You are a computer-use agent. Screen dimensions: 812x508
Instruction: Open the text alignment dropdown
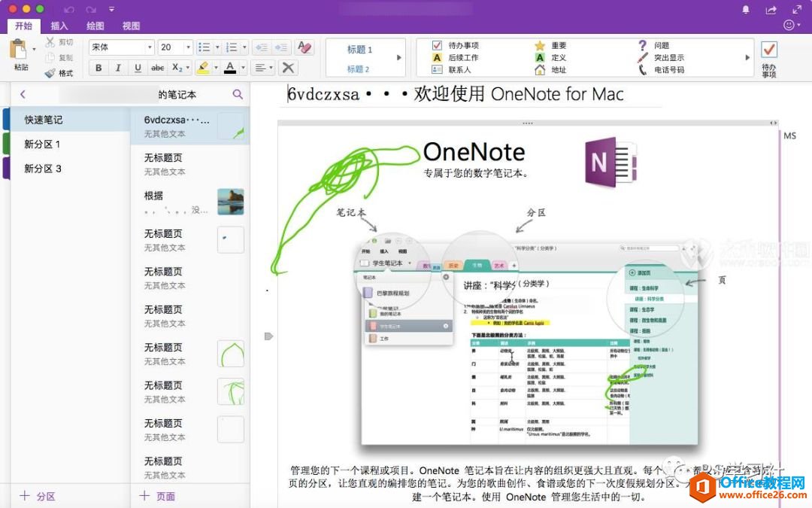264,68
